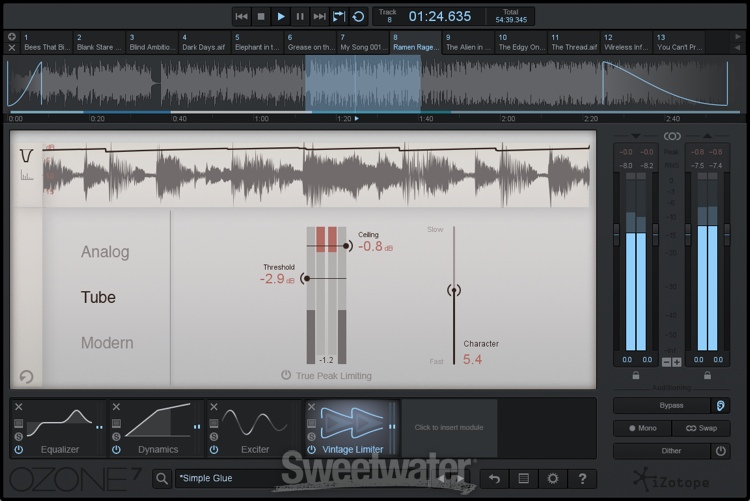Choose the Tube limiter mode
750x501 pixels.
pyautogui.click(x=98, y=297)
